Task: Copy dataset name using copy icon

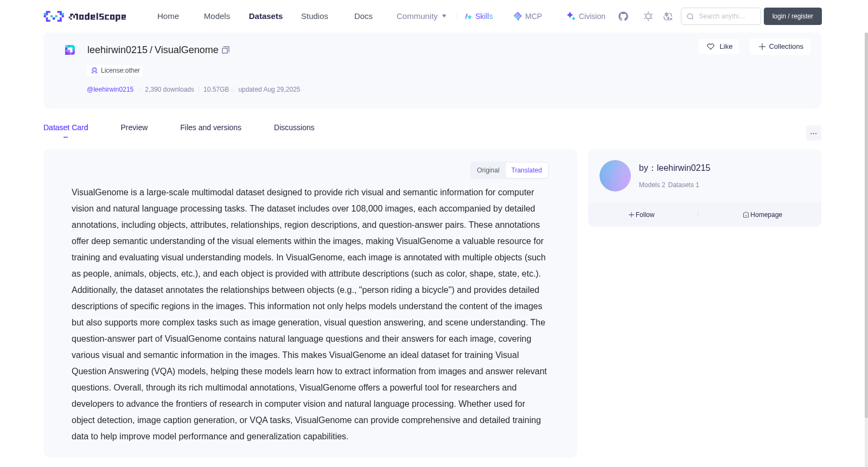Action: [226, 50]
